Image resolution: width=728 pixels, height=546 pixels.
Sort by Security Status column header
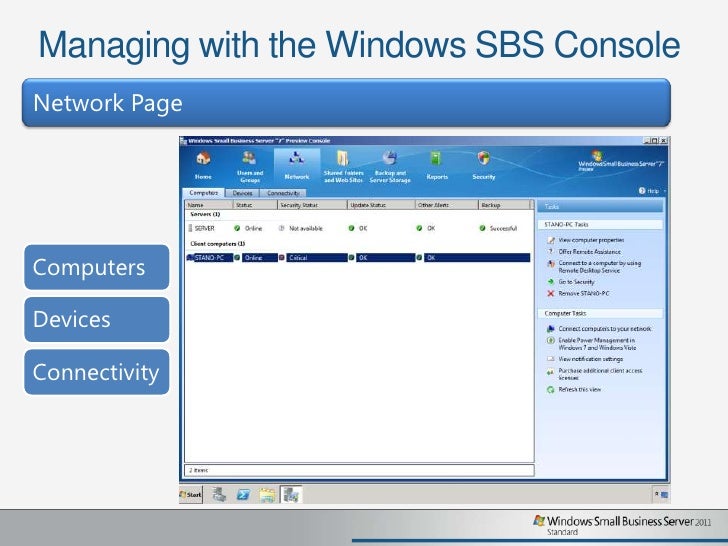point(312,205)
